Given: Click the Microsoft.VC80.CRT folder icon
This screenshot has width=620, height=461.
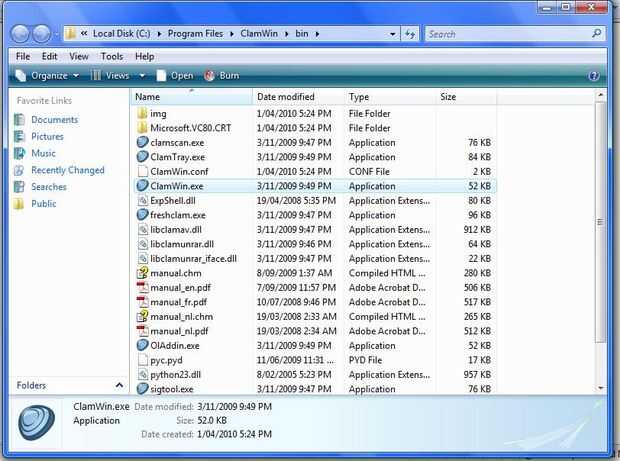Looking at the screenshot, I should (142, 128).
